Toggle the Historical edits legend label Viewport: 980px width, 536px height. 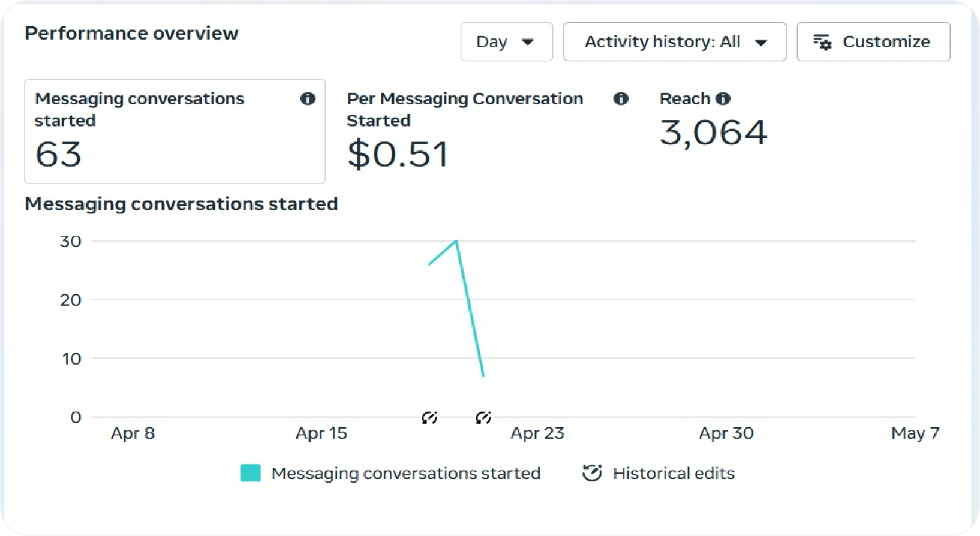[x=674, y=473]
